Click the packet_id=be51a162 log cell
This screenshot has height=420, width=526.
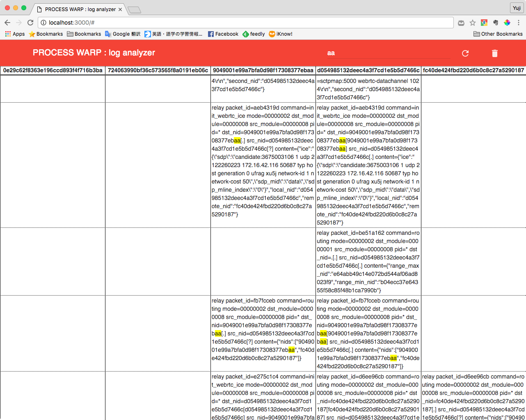click(368, 262)
